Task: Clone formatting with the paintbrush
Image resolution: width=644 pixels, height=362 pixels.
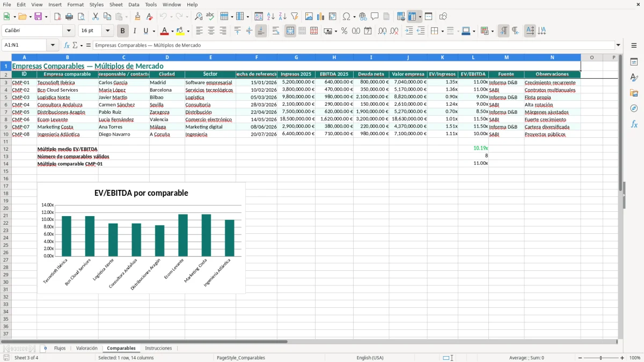Action: click(x=137, y=17)
